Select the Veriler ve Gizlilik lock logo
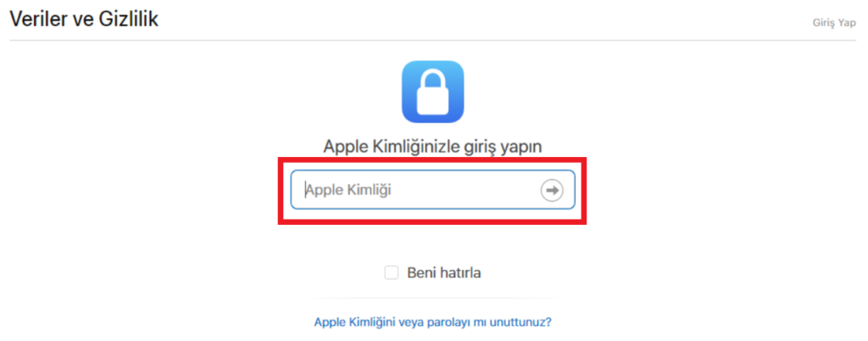This screenshot has width=868, height=341. (x=432, y=92)
